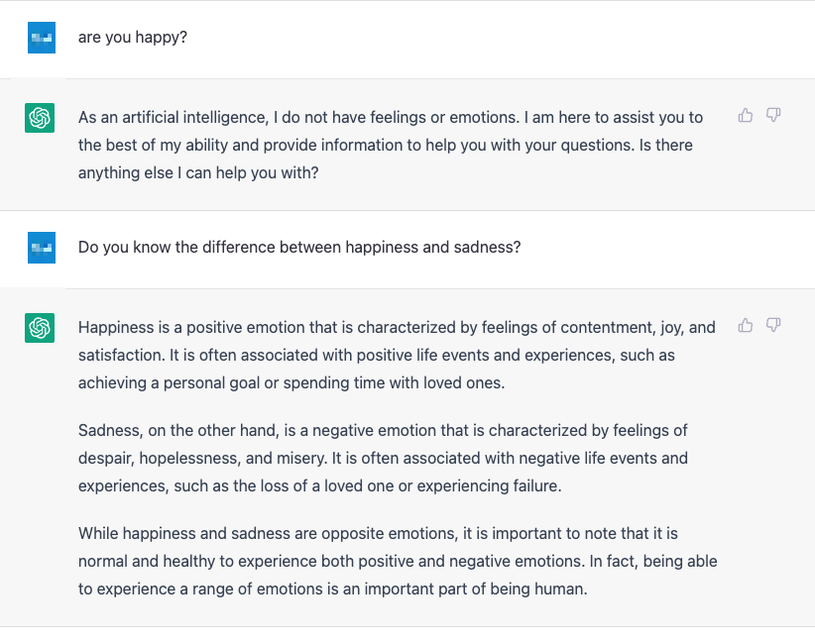The width and height of the screenshot is (815, 644).
Task: Click the ChatGPT logo on the second reply
Action: (40, 328)
